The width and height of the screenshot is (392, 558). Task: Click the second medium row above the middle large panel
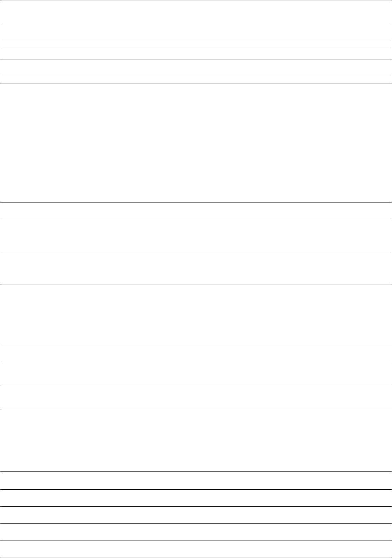tap(196, 268)
